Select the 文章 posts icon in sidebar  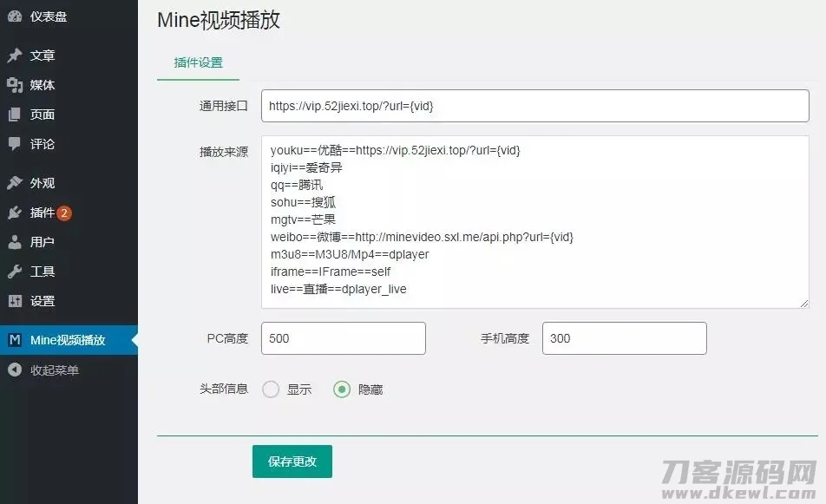(x=15, y=55)
